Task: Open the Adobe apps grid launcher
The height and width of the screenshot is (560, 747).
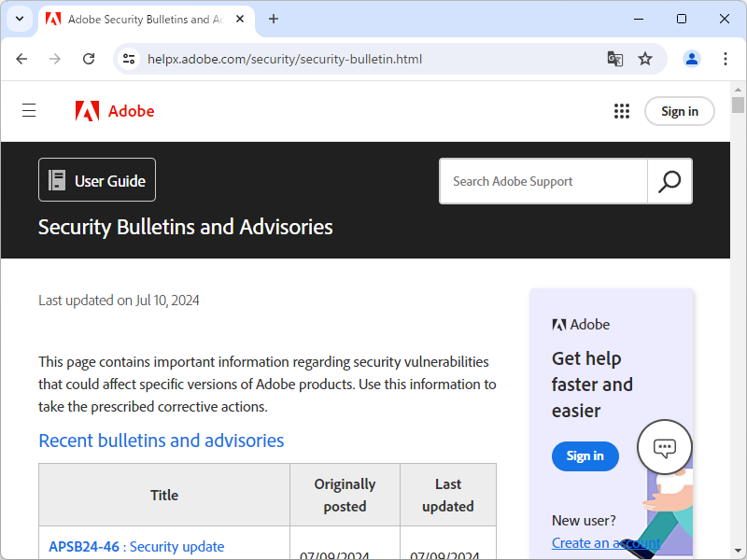Action: [622, 111]
